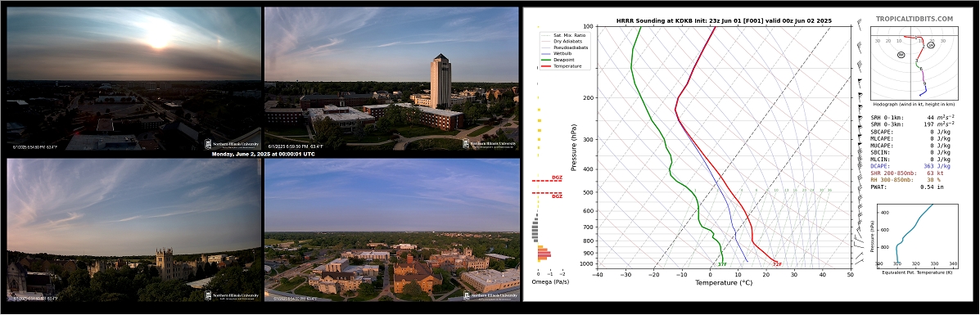Screen dimensions: 980x315
Task: Click the top-left webcam view showing the sun
Action: pos(133,79)
